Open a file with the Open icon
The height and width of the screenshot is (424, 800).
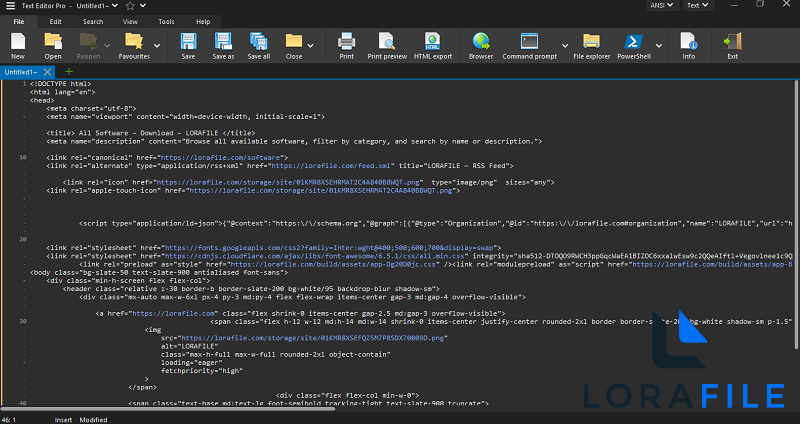click(53, 41)
